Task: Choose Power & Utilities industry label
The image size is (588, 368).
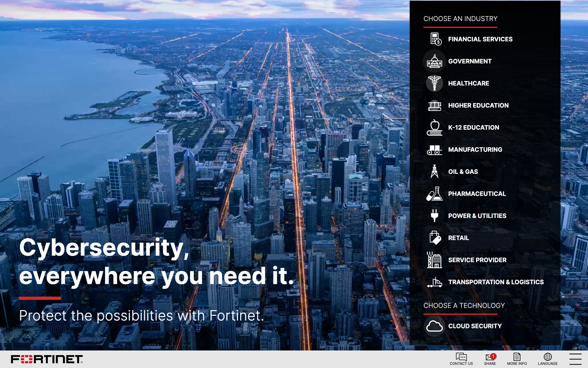Action: 477,216
